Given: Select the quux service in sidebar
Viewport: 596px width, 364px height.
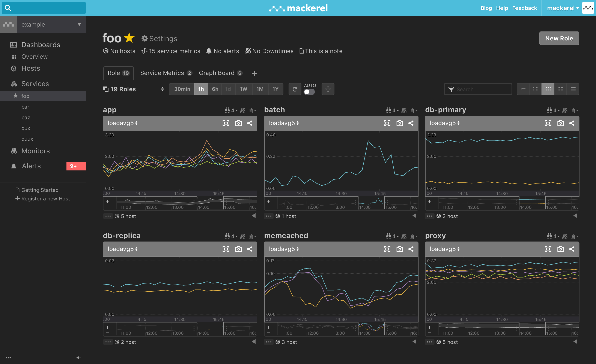Looking at the screenshot, I should tap(27, 139).
